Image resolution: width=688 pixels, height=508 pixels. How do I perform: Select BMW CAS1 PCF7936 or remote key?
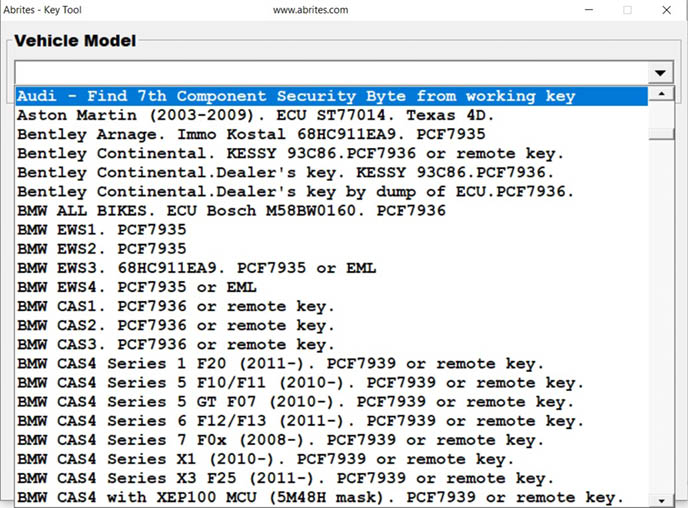click(175, 306)
